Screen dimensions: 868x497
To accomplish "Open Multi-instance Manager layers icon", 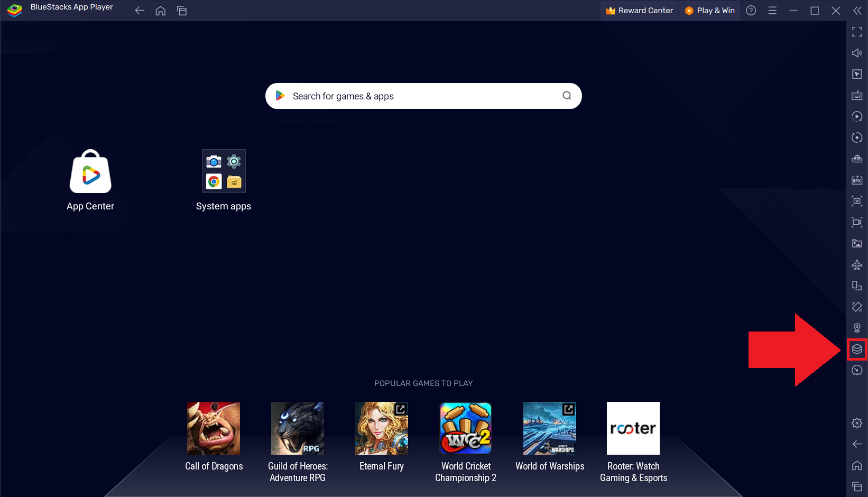I will click(857, 349).
